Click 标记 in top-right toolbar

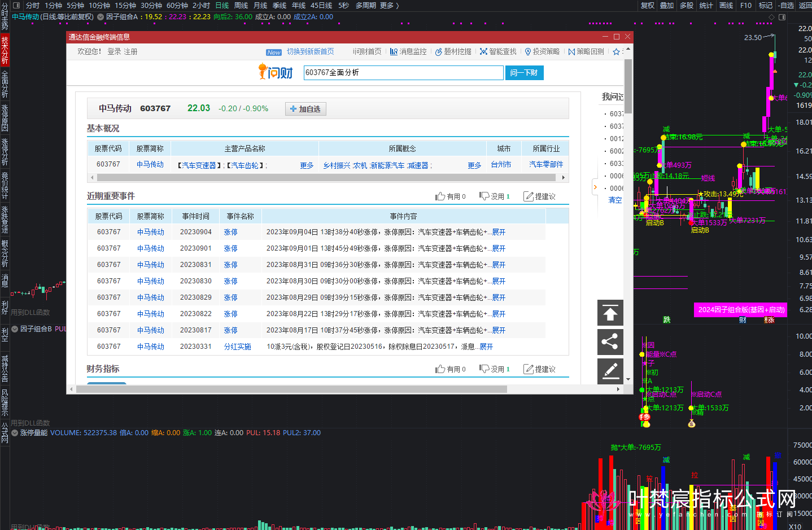coord(766,5)
